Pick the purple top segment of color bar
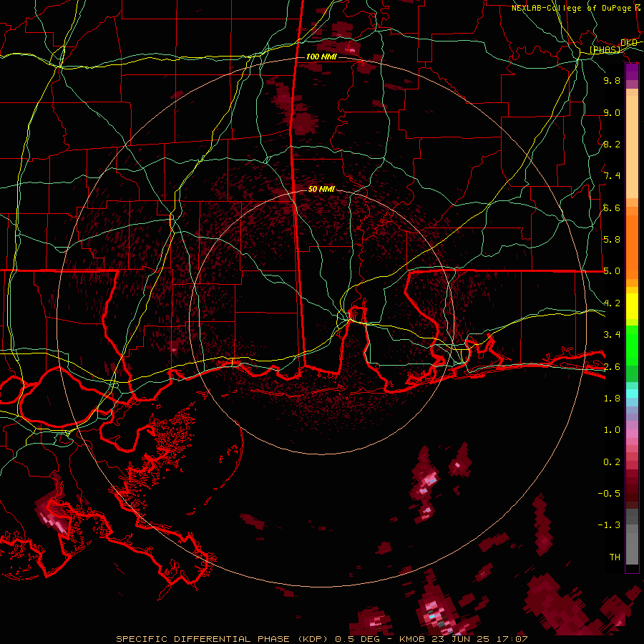This screenshot has height=644, width=644. [632, 72]
